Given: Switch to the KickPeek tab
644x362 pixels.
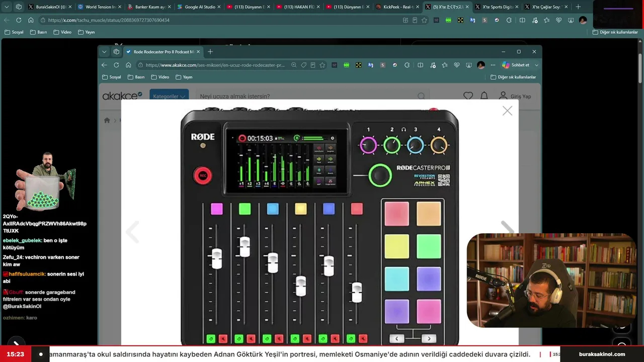Looking at the screenshot, I should (x=396, y=7).
